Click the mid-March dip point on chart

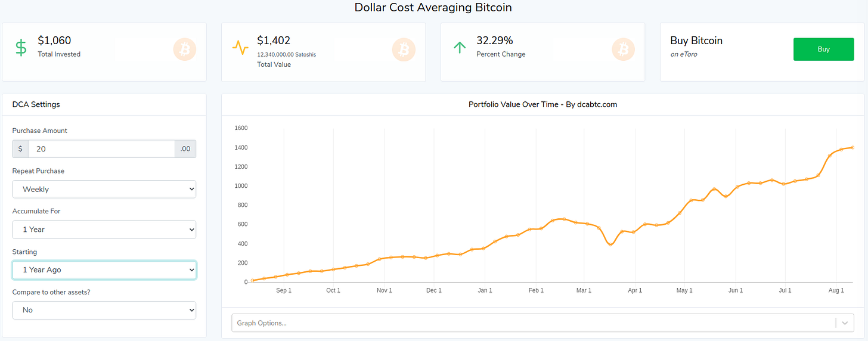point(610,244)
